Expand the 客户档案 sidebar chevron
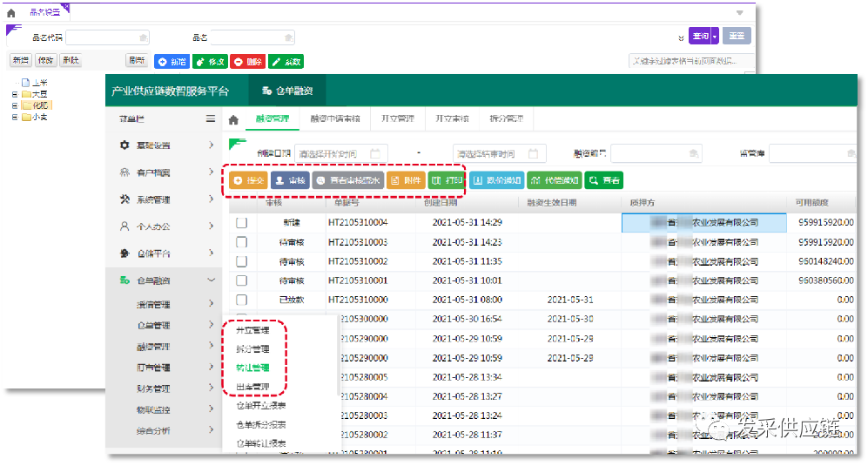The width and height of the screenshot is (868, 466). coord(211,172)
